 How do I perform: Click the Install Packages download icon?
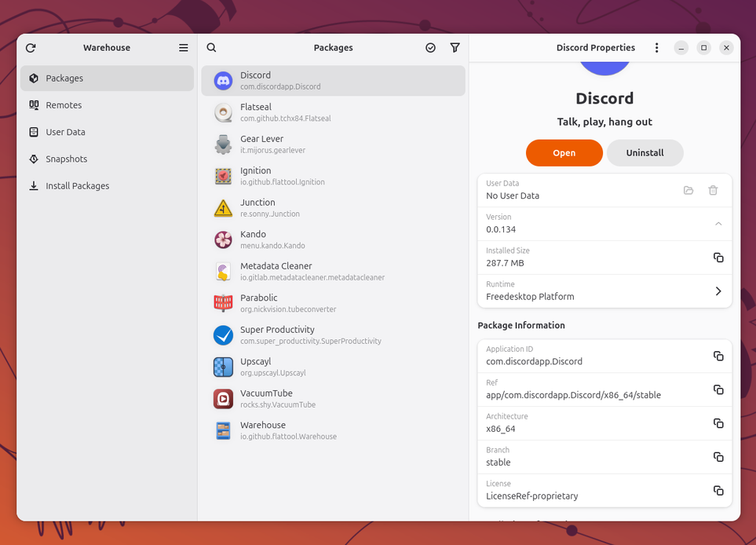(34, 186)
